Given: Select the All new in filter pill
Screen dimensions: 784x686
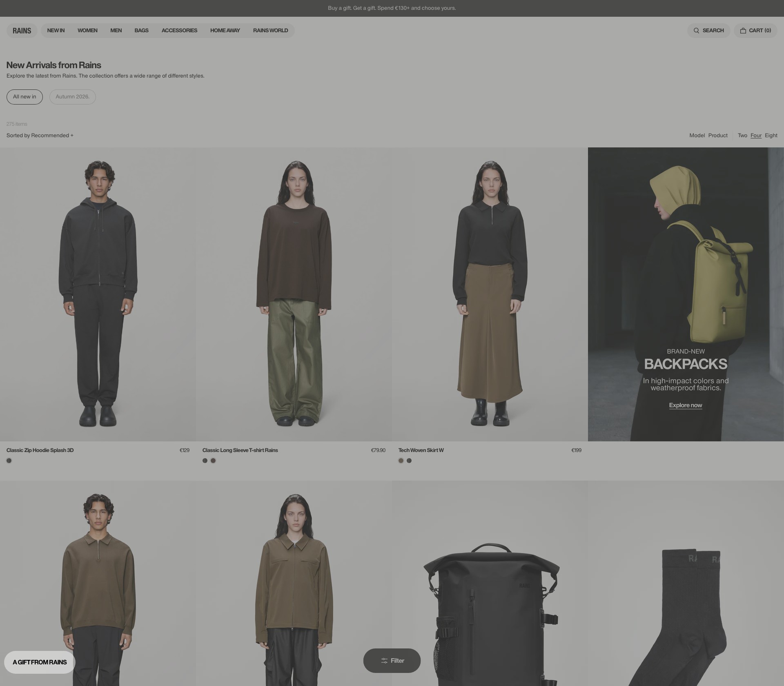Looking at the screenshot, I should click(x=24, y=97).
